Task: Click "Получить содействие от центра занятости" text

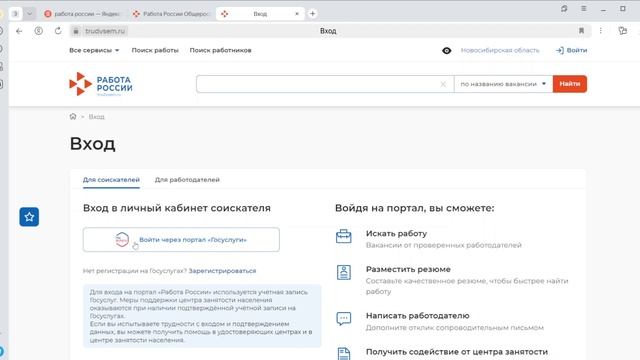Action: click(457, 352)
